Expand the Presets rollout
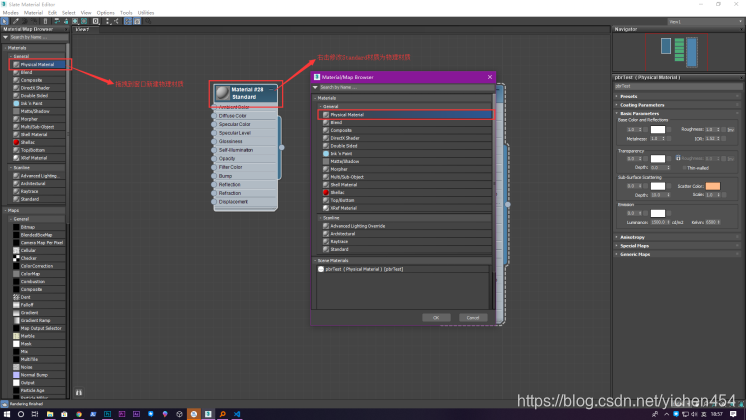 pyautogui.click(x=677, y=96)
